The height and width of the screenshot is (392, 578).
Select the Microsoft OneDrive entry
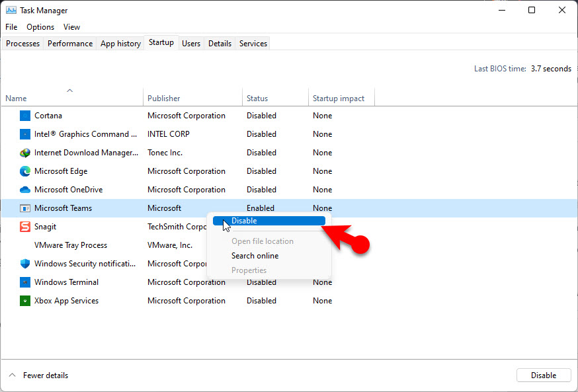point(68,190)
